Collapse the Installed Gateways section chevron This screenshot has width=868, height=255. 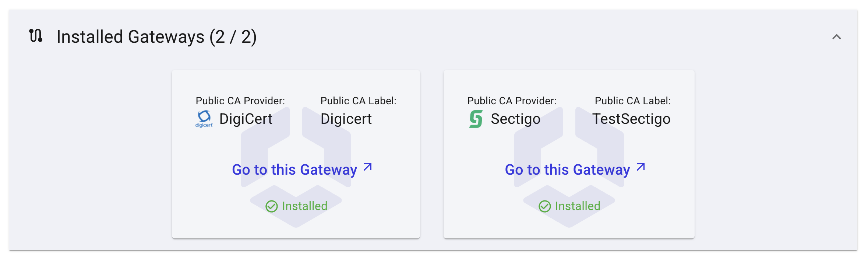tap(836, 37)
